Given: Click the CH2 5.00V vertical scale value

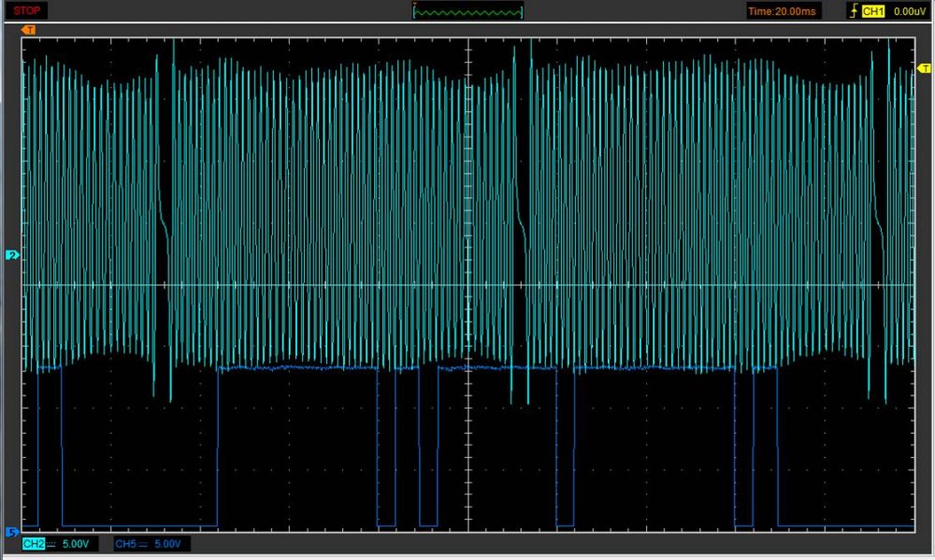Looking at the screenshot, I should (x=77, y=544).
